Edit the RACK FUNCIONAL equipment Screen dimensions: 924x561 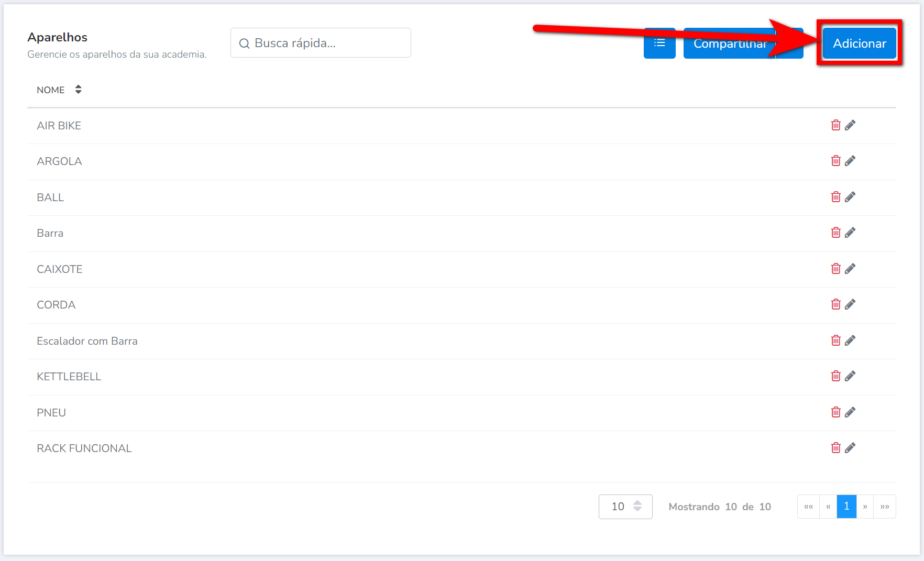pyautogui.click(x=850, y=448)
